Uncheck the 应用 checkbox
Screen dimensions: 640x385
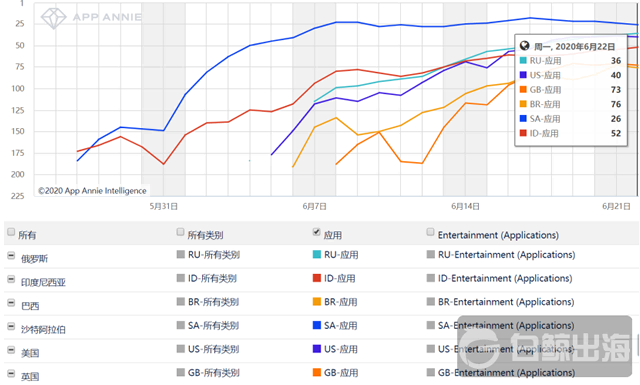316,232
